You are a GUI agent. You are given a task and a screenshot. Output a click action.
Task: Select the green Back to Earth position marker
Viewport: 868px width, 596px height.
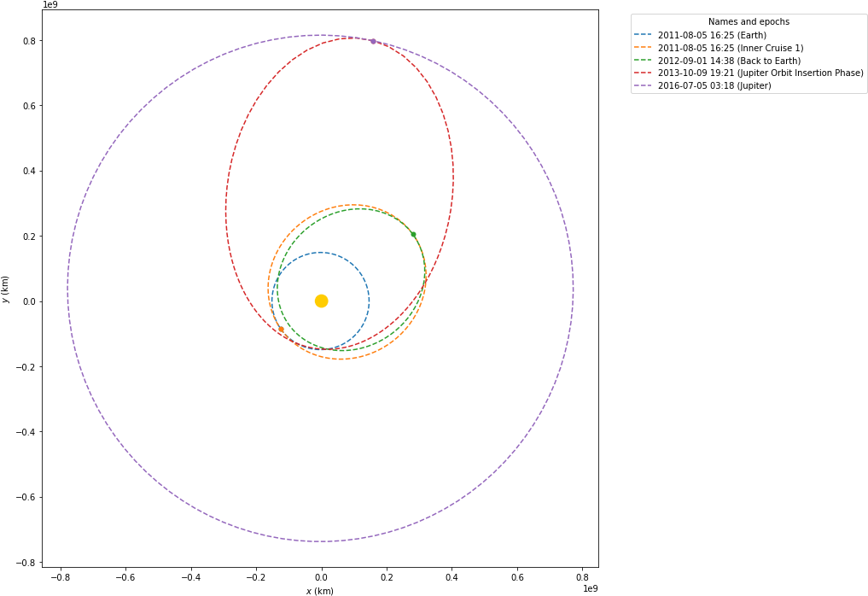[413, 232]
